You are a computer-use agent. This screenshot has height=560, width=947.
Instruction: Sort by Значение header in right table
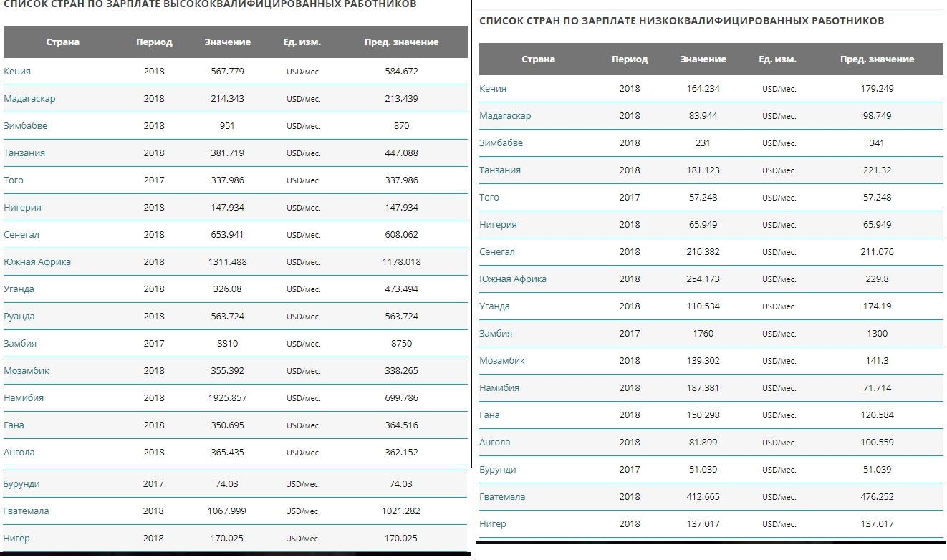(703, 59)
